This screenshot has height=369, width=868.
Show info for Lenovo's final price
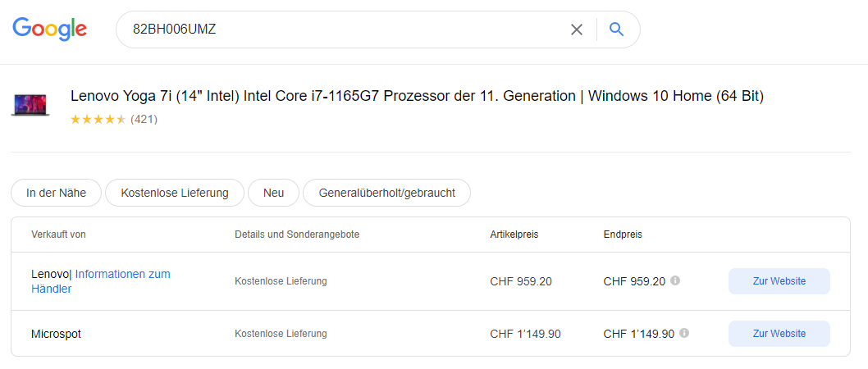click(x=675, y=280)
